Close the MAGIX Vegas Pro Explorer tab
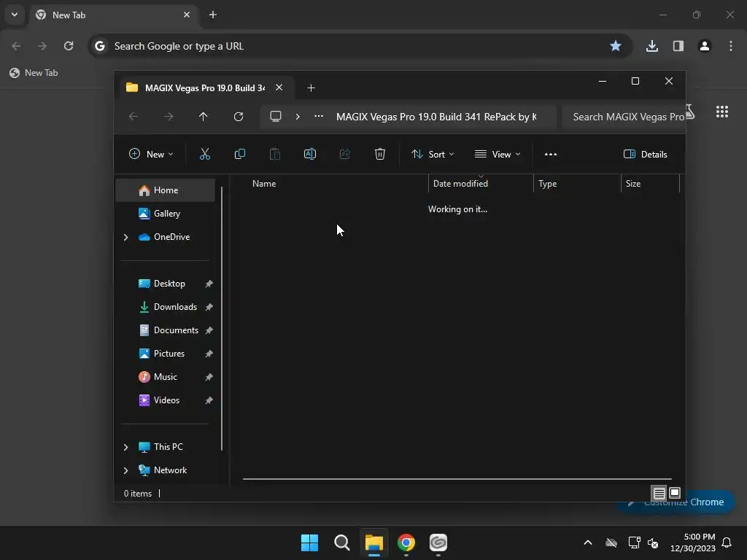Image resolution: width=747 pixels, height=560 pixels. point(279,87)
